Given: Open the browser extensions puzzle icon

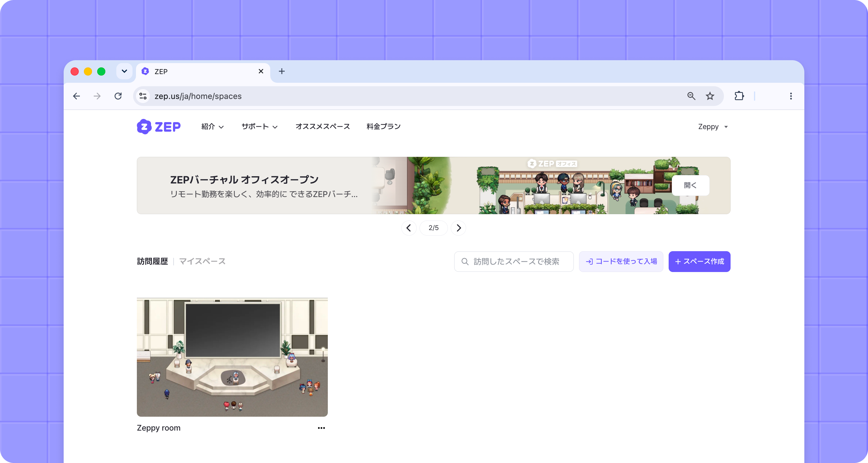Looking at the screenshot, I should (739, 96).
